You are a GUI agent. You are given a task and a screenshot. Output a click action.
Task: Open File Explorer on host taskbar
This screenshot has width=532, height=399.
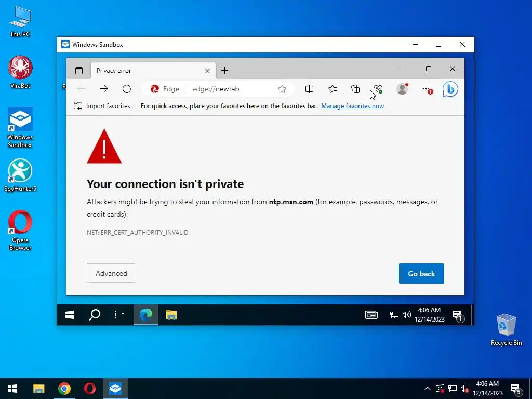[x=38, y=389]
